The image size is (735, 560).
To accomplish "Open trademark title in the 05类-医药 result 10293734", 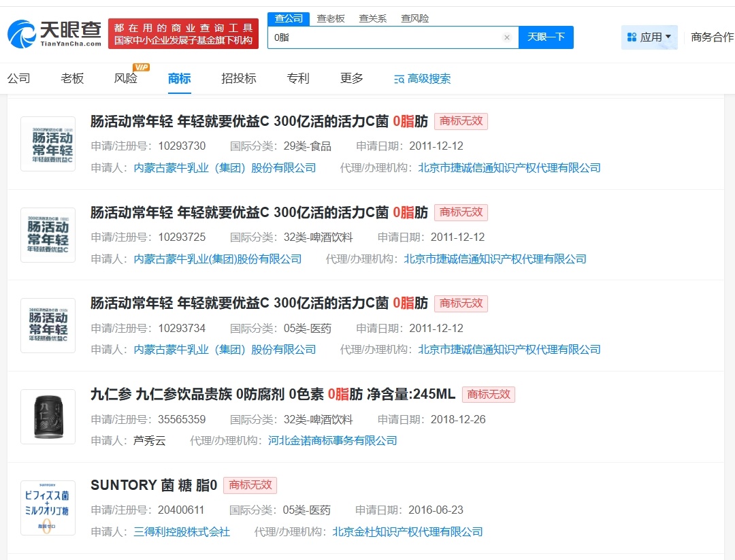I will point(259,303).
